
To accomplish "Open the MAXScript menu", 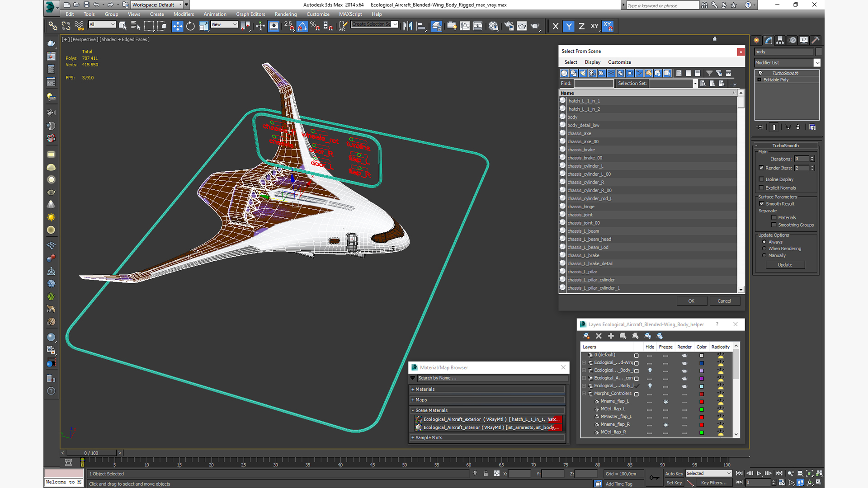I will pos(350,14).
